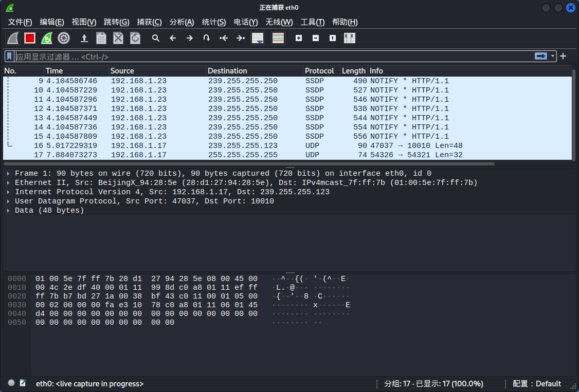Go forward to next packet arrow
This screenshot has width=579, height=392.
point(190,38)
